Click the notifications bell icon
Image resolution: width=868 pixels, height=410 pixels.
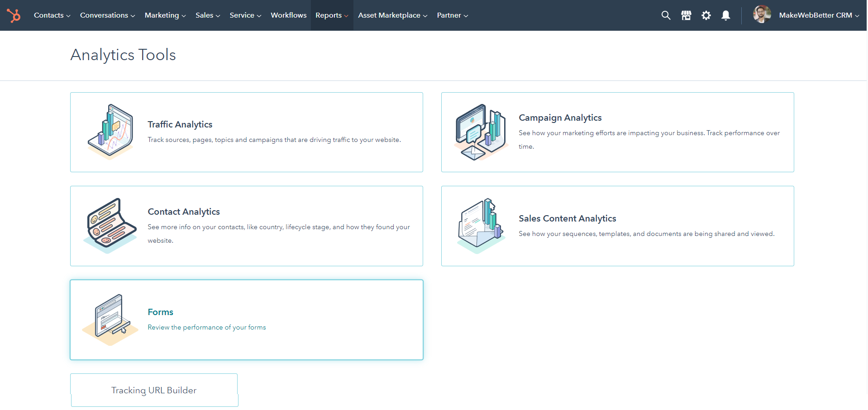coord(725,15)
